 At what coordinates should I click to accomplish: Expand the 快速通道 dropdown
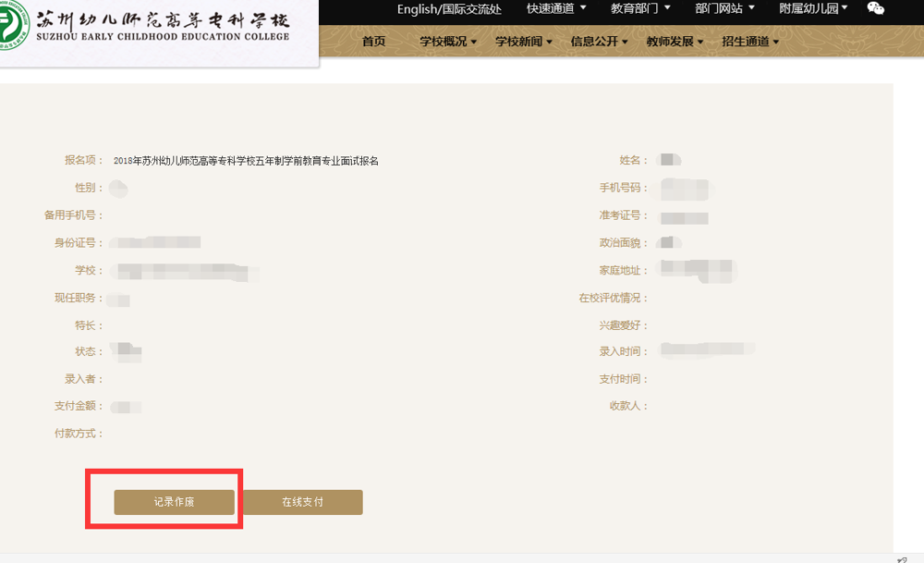[x=556, y=8]
